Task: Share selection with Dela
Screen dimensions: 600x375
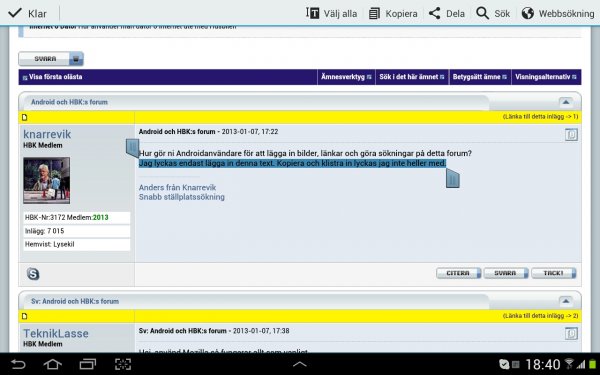Action: (x=447, y=13)
